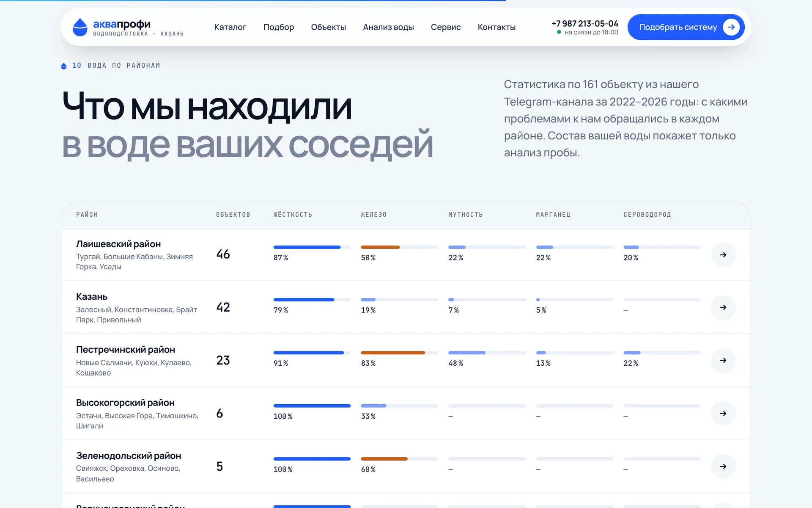Click the АкваПрофи water drop logo

(80, 27)
